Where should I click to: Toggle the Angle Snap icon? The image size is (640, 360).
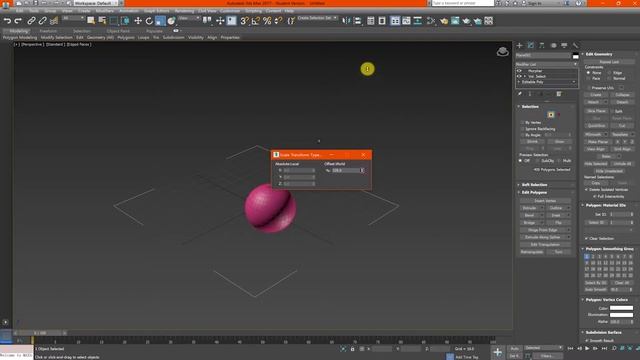tap(256, 20)
